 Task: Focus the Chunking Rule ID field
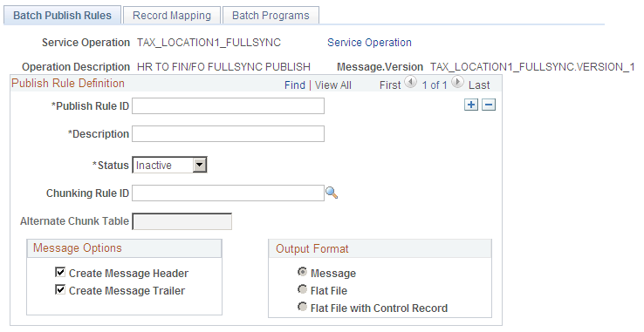point(228,193)
